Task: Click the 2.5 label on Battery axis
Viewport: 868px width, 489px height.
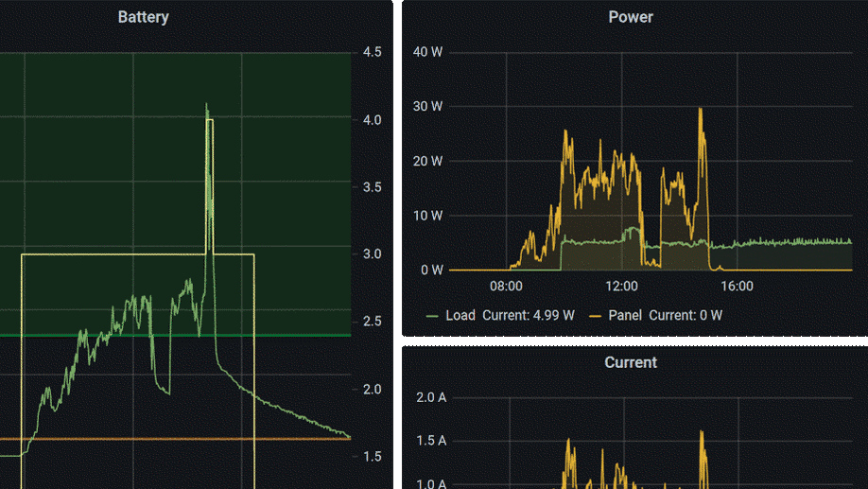Action: [x=372, y=322]
